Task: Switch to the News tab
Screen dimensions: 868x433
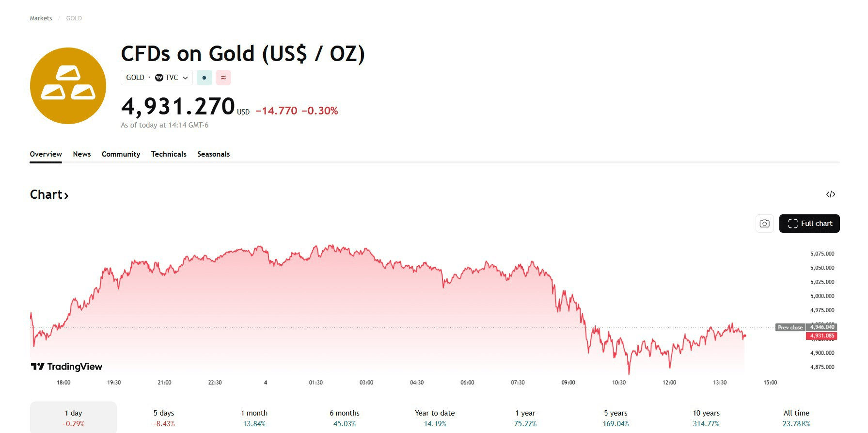Action: click(82, 154)
